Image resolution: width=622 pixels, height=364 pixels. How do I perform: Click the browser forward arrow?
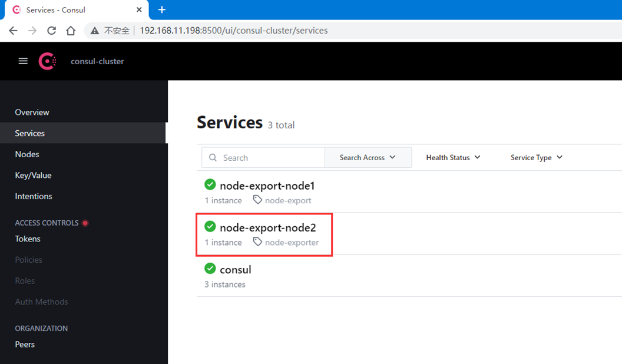click(x=32, y=31)
